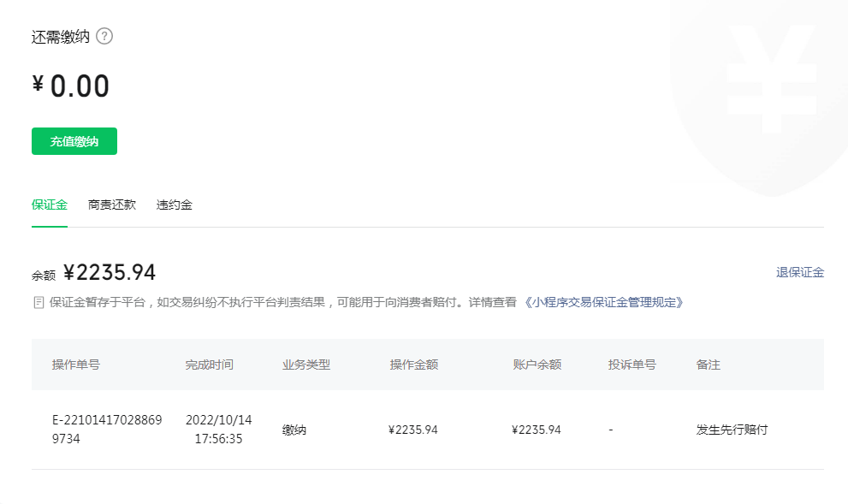The width and height of the screenshot is (848, 504).
Task: Click the document icon before the 保证金 notice text
Action: pyautogui.click(x=39, y=302)
